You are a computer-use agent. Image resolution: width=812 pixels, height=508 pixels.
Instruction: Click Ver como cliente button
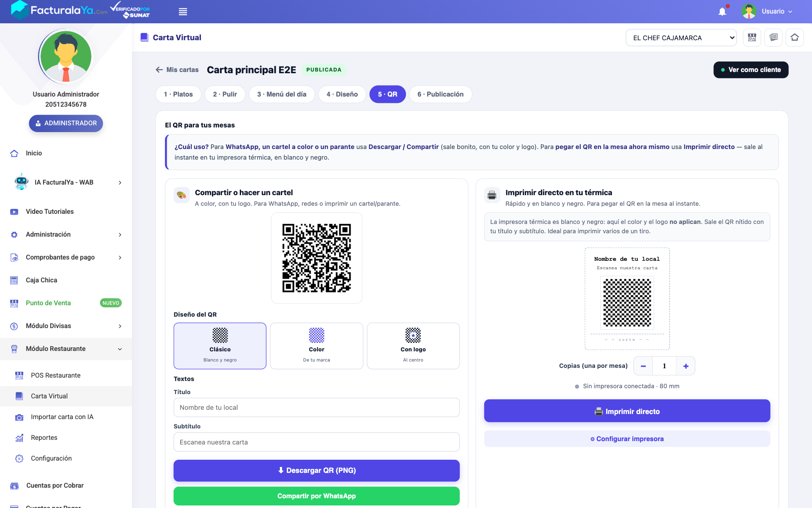(x=751, y=70)
